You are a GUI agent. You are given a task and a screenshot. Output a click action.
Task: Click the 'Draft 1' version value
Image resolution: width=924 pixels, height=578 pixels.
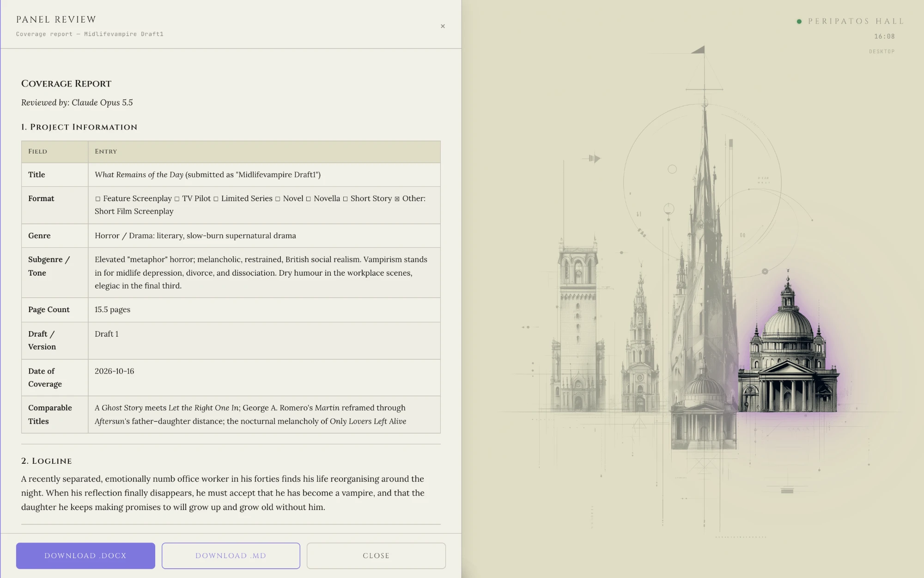[x=106, y=334]
